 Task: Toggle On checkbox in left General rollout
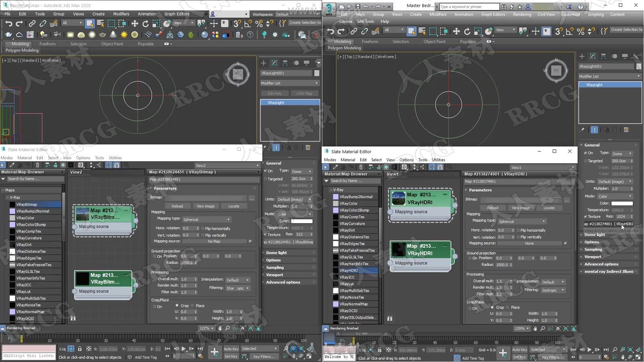pyautogui.click(x=266, y=171)
